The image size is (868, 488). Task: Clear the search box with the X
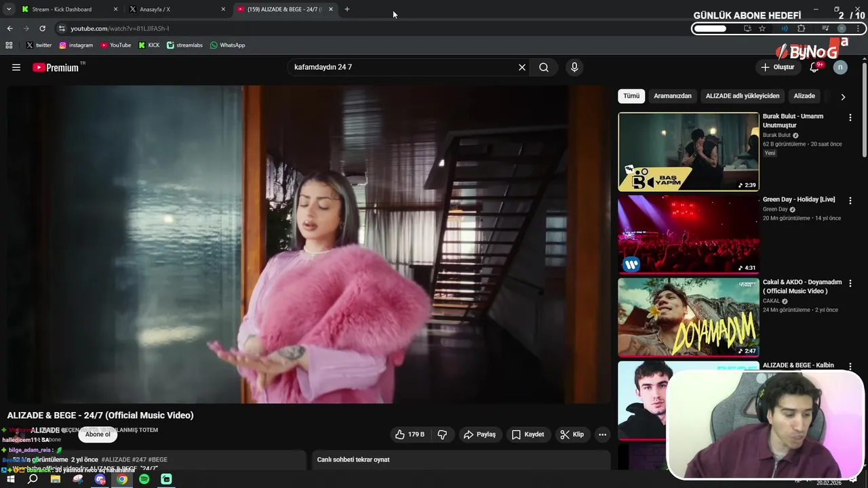pyautogui.click(x=522, y=67)
